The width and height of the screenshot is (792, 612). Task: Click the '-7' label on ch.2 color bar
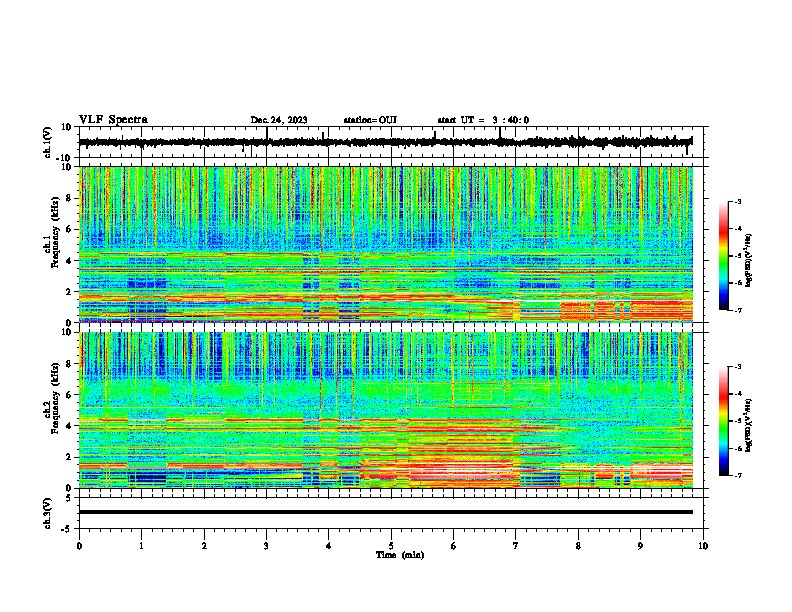[737, 476]
